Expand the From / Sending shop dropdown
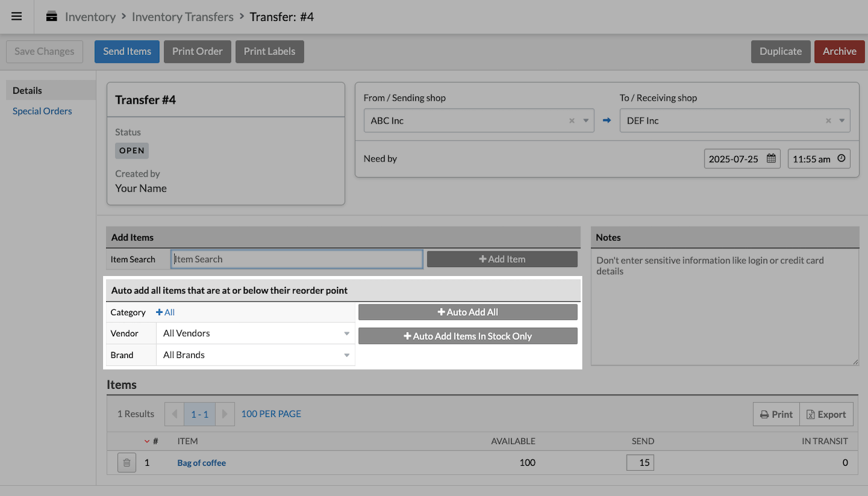This screenshot has width=868, height=496. [586, 121]
